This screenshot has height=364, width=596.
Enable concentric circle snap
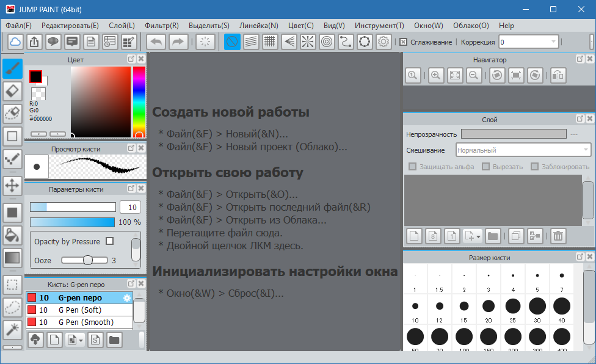pyautogui.click(x=327, y=42)
